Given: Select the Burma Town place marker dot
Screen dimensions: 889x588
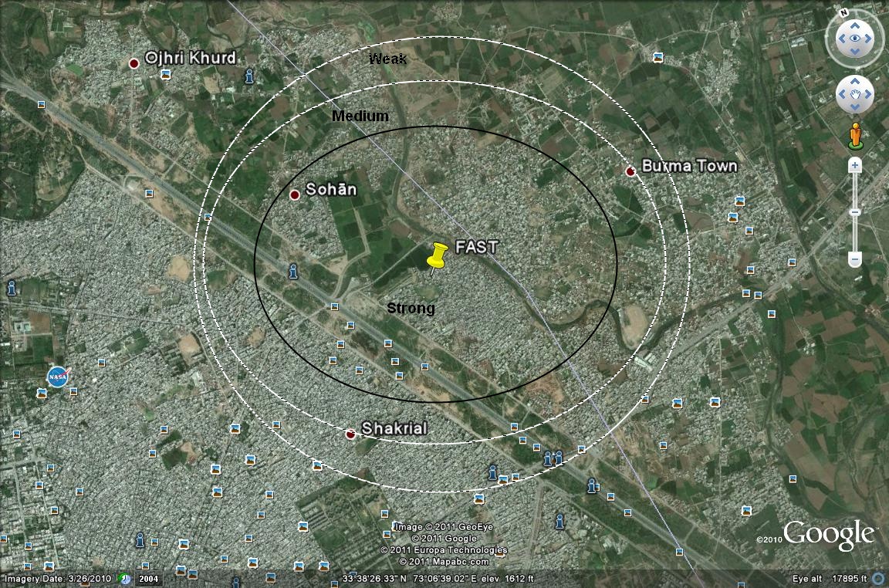Looking at the screenshot, I should click(x=630, y=171).
